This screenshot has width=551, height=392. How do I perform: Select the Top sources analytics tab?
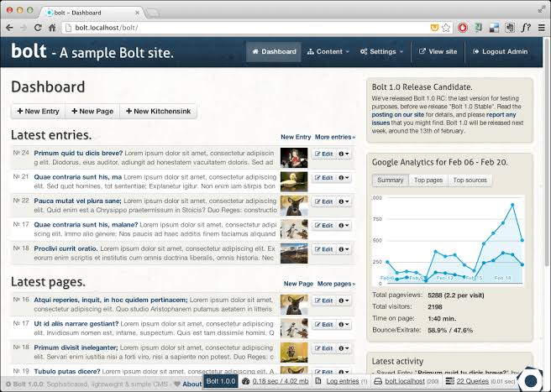pos(470,180)
